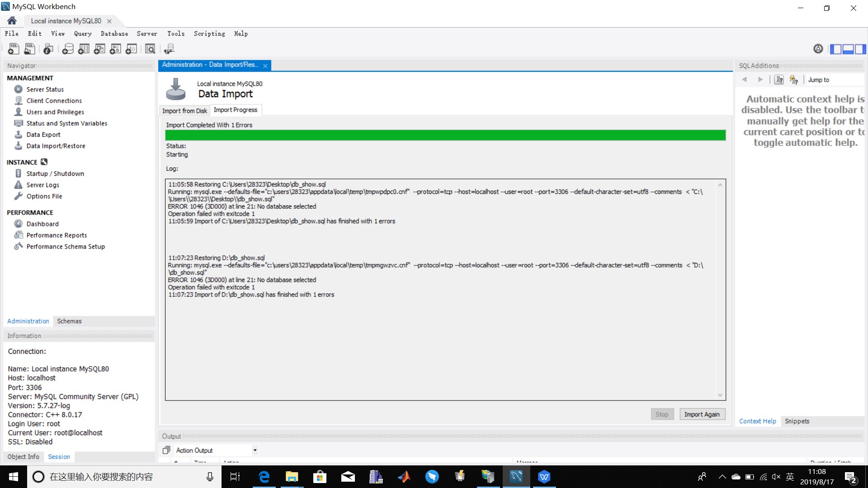Open the Windows notification center icon
This screenshot has width=868, height=488.
pyautogui.click(x=850, y=477)
